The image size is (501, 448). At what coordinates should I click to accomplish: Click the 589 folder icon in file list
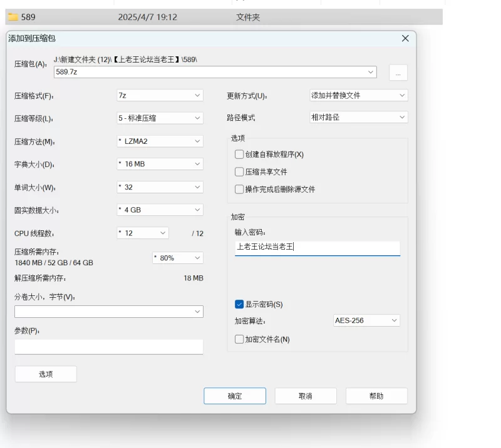(13, 17)
